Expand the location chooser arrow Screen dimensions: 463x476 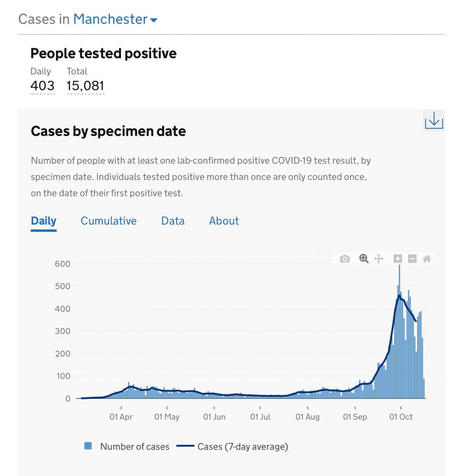[154, 20]
